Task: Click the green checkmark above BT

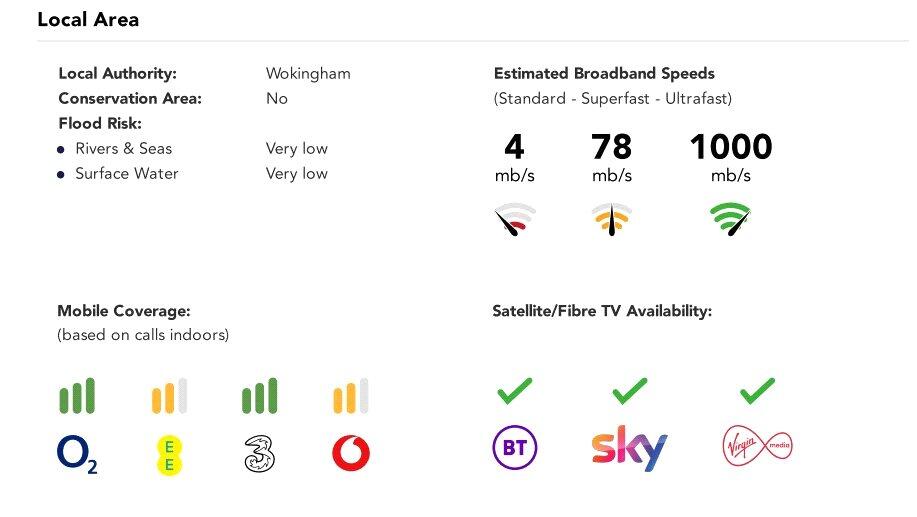Action: [515, 391]
